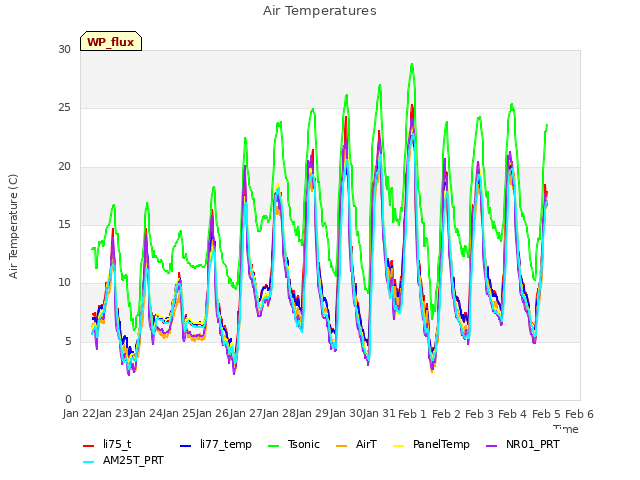Click the Jan 27 x-axis tick label

246,414
